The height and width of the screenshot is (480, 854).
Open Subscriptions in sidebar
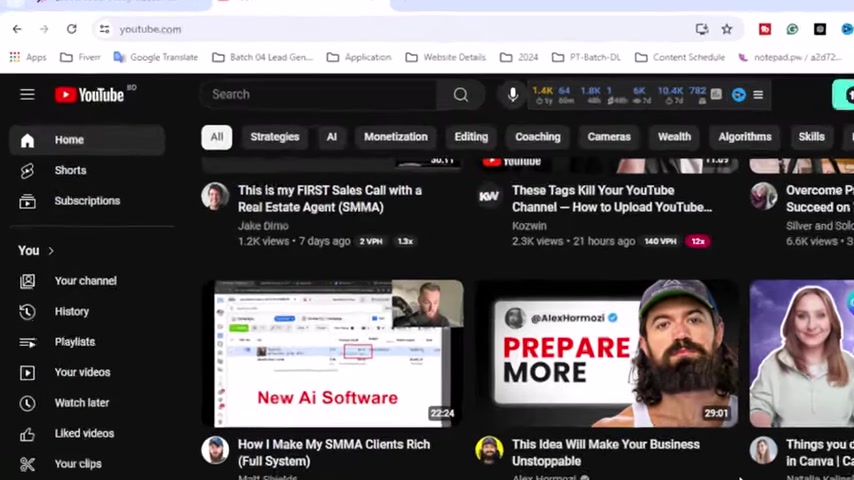[x=87, y=201]
